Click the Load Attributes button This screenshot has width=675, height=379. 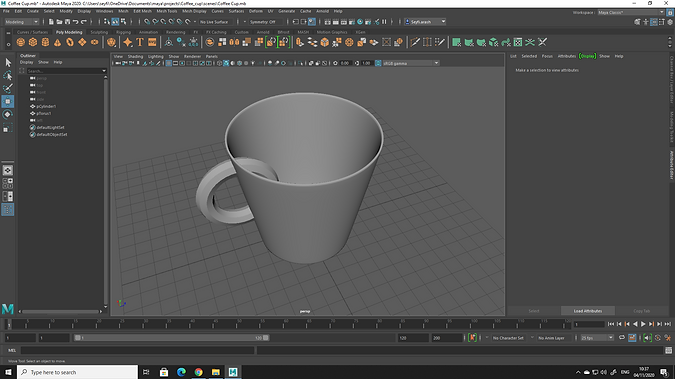(x=588, y=311)
